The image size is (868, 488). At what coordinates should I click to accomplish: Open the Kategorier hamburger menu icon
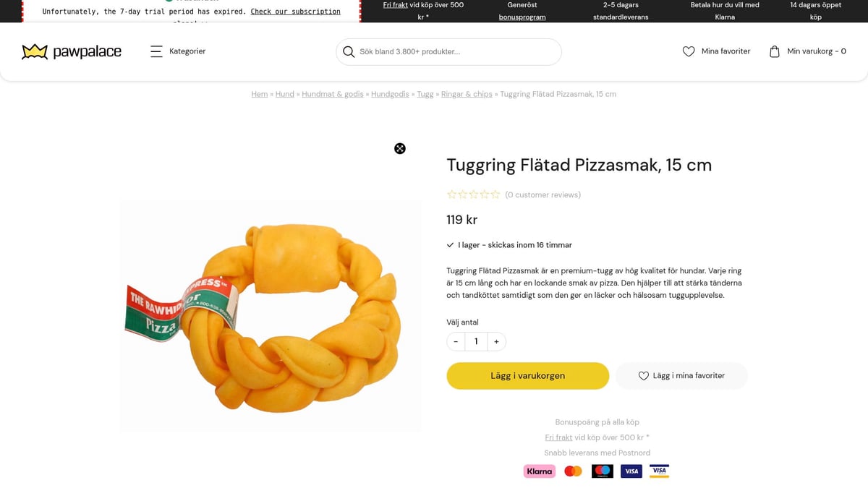(157, 51)
